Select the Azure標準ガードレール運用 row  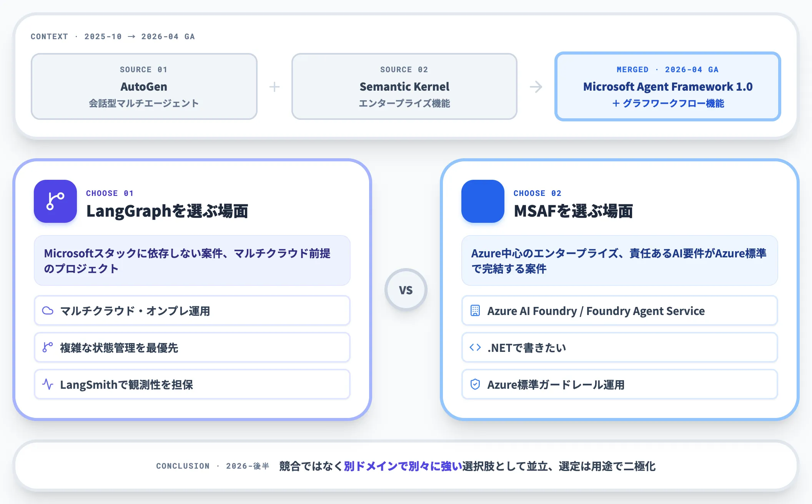point(620,384)
